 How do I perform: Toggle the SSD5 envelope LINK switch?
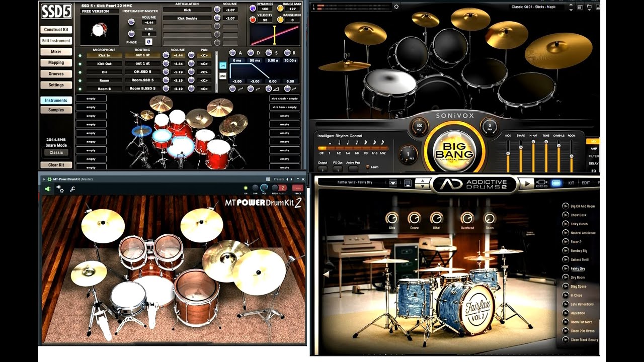(222, 76)
